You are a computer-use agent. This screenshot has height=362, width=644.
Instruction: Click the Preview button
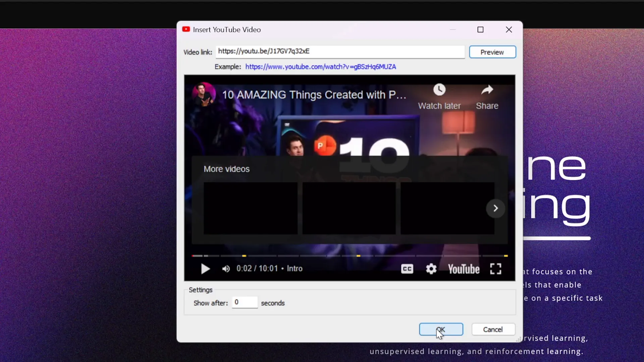pos(492,52)
